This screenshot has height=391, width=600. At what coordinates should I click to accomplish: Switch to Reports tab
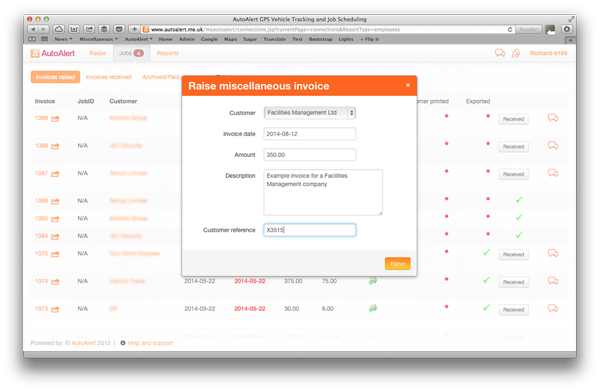coord(168,53)
